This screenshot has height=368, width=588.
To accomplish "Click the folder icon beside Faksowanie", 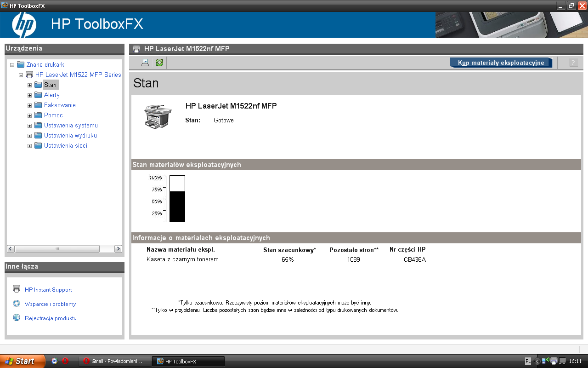I will (38, 105).
